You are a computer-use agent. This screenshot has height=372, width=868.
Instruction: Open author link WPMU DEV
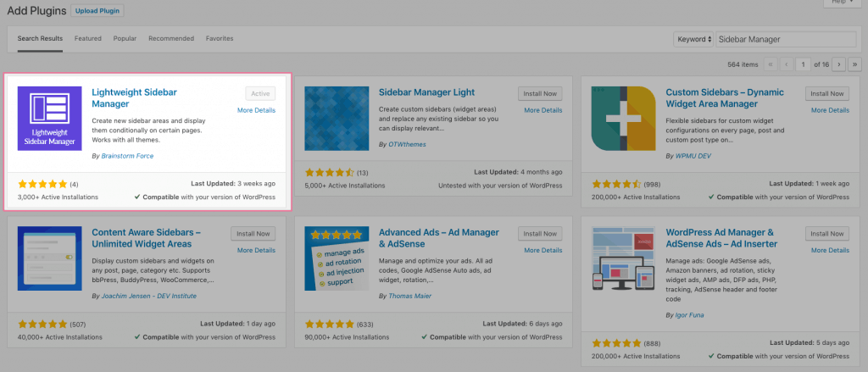pos(693,156)
